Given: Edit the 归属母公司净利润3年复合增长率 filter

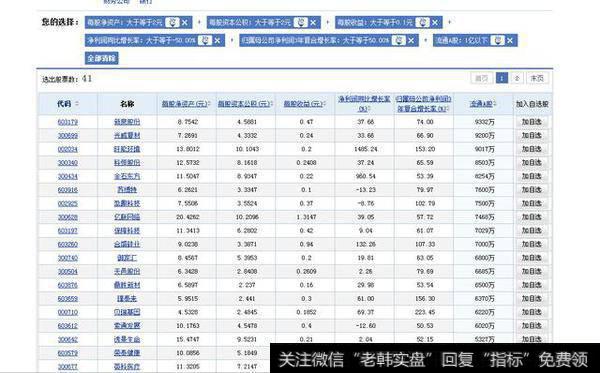Looking at the screenshot, I should pos(398,40).
